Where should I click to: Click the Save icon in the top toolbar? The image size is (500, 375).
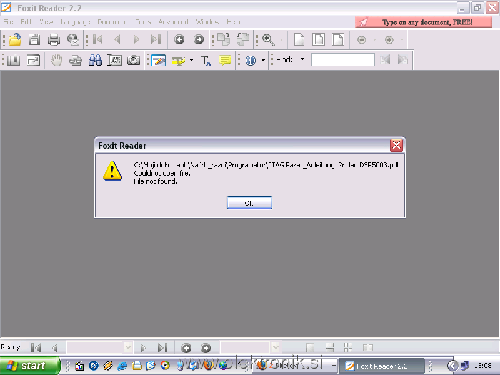[x=34, y=40]
